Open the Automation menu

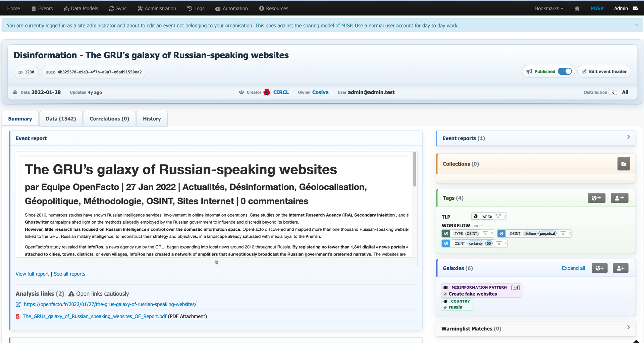click(231, 8)
